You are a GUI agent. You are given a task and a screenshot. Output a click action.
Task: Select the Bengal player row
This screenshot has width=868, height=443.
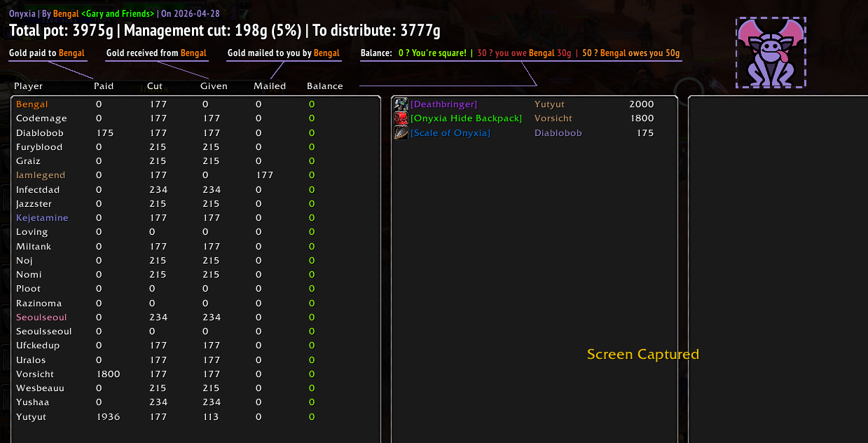[196, 104]
